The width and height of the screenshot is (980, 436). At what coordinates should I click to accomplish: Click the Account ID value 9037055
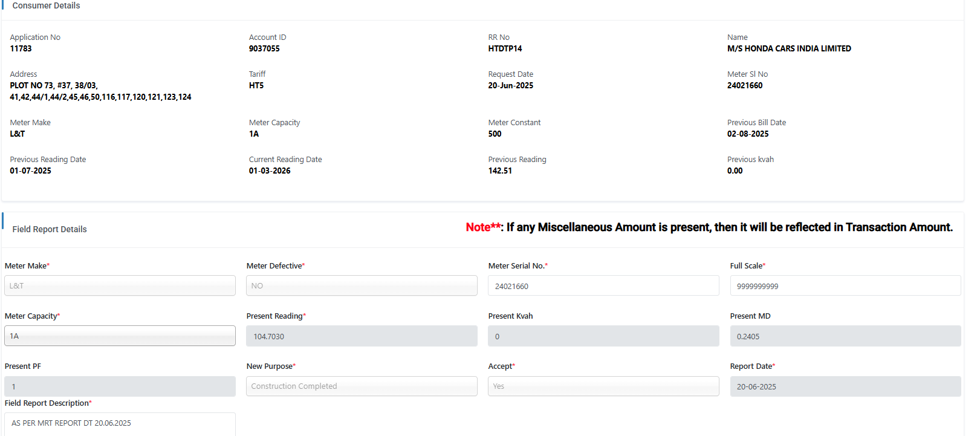coord(264,48)
